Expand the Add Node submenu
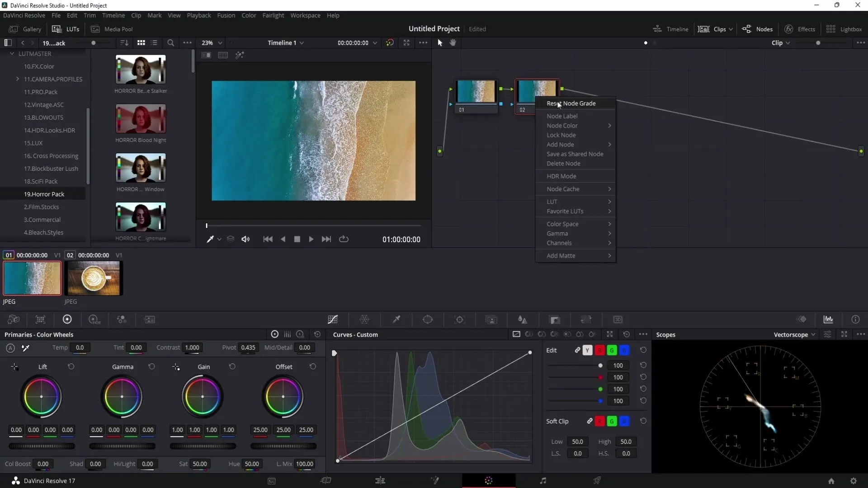 click(576, 144)
